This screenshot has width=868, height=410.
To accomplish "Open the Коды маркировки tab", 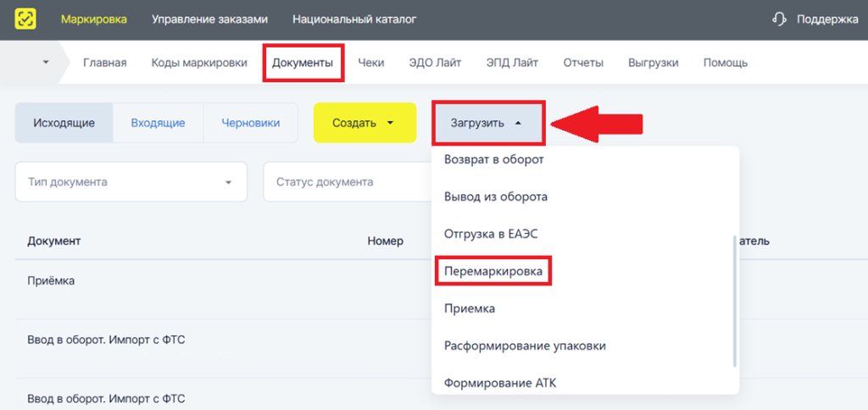I will coord(199,63).
